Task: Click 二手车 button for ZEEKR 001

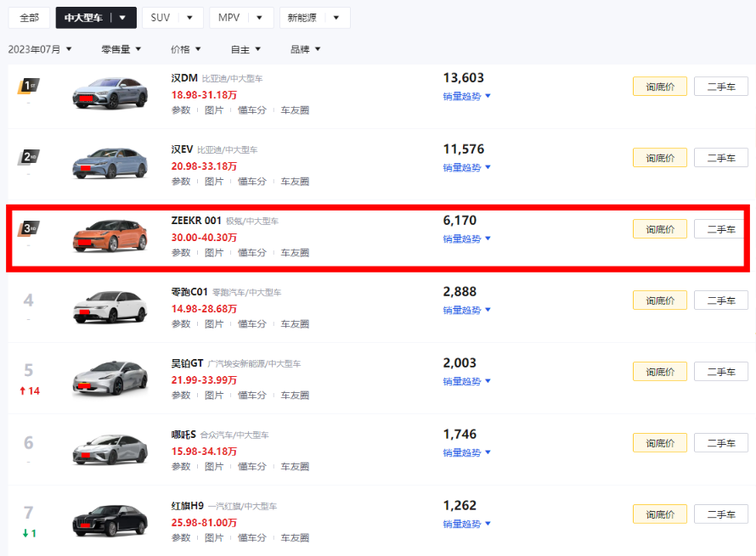Action: pos(721,229)
